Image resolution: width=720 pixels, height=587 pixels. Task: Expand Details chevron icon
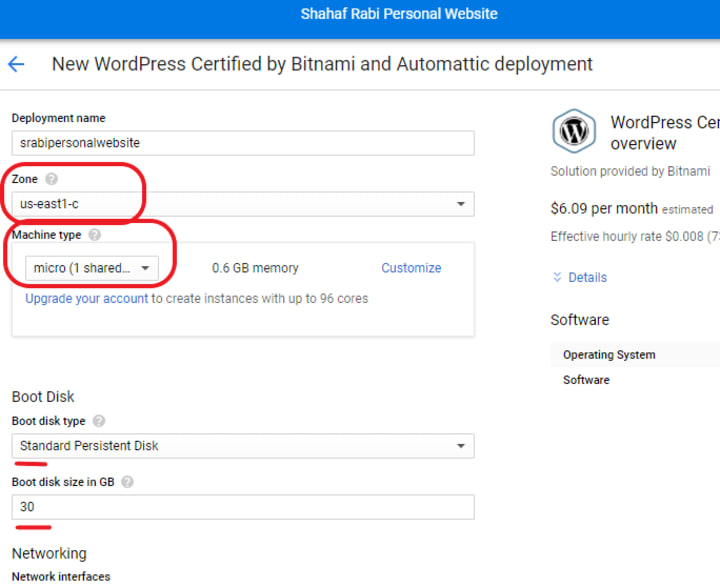(x=557, y=277)
